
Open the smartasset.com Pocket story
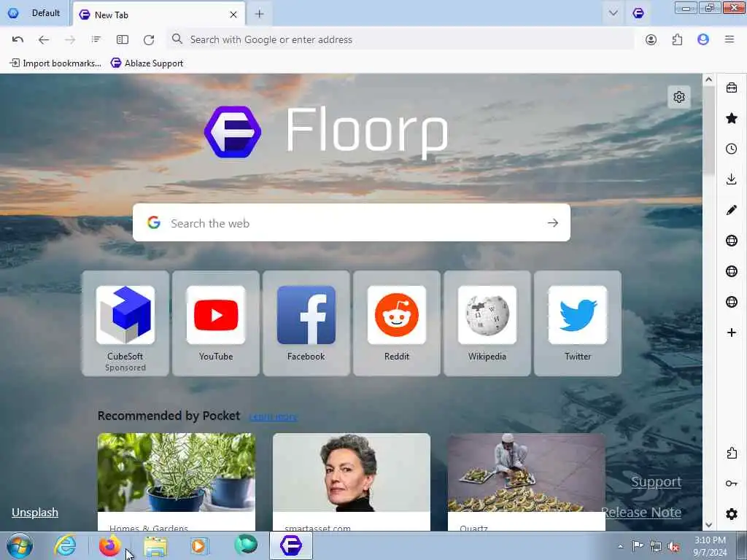point(352,481)
